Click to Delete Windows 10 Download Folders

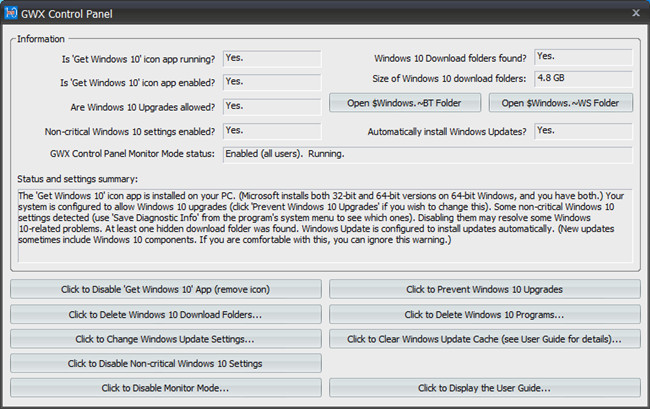click(166, 315)
